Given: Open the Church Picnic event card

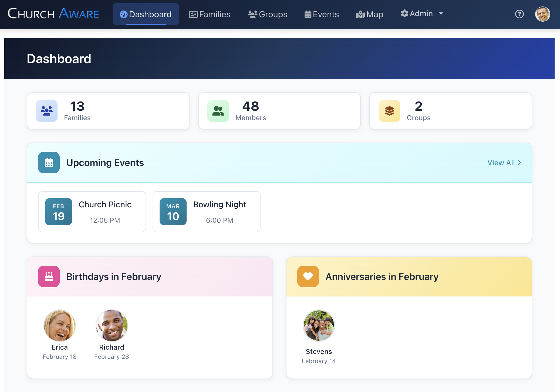Looking at the screenshot, I should [92, 212].
